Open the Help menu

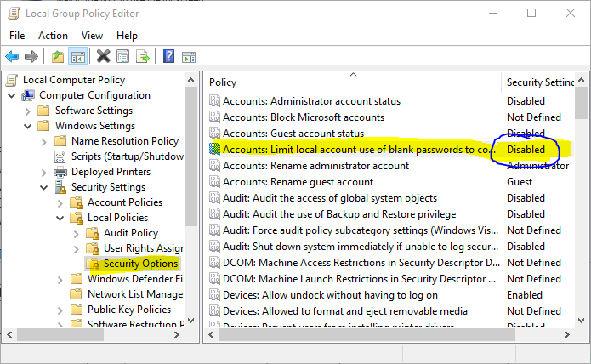pos(127,36)
